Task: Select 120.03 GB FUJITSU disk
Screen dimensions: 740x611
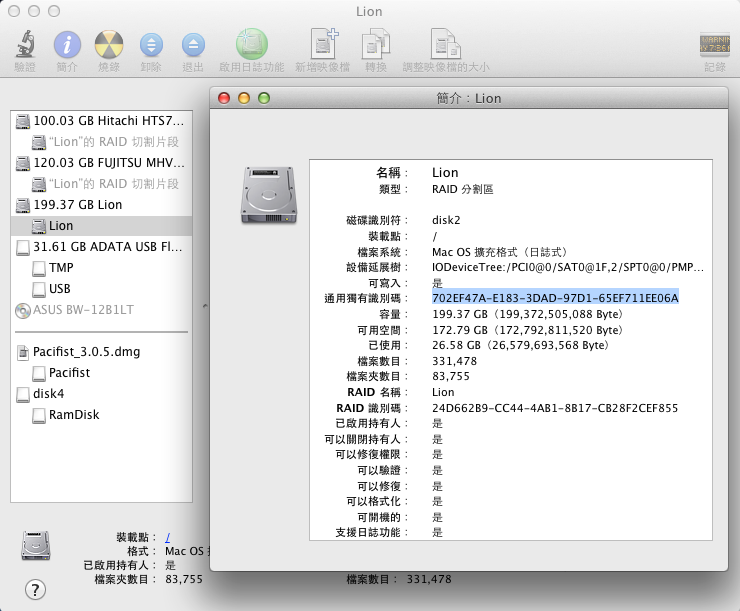Action: (x=101, y=163)
